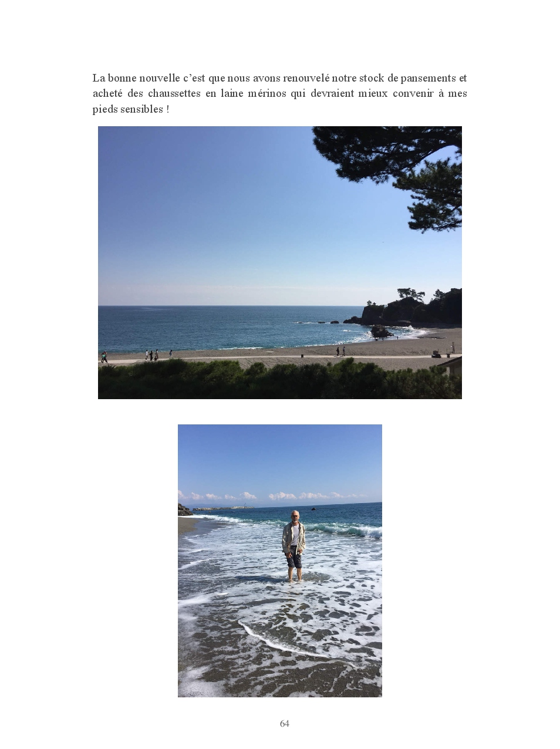
Task: Click the phrase "pieds sensibles"
Action: [x=128, y=109]
